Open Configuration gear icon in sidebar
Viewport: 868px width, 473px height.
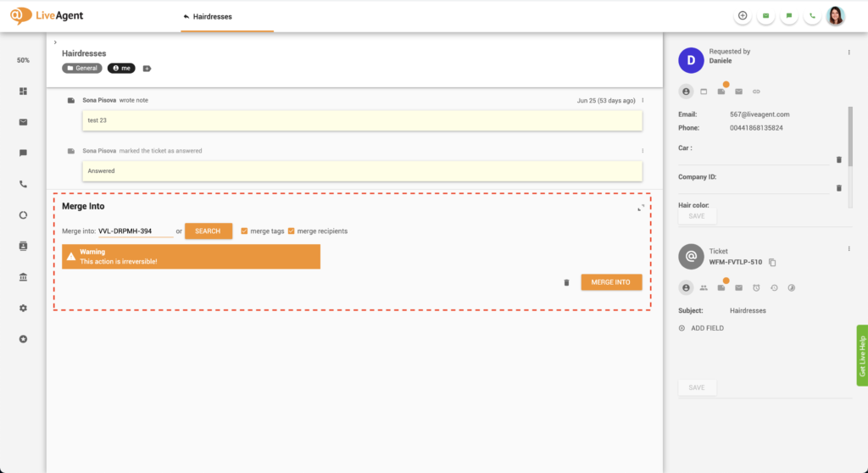click(x=24, y=308)
